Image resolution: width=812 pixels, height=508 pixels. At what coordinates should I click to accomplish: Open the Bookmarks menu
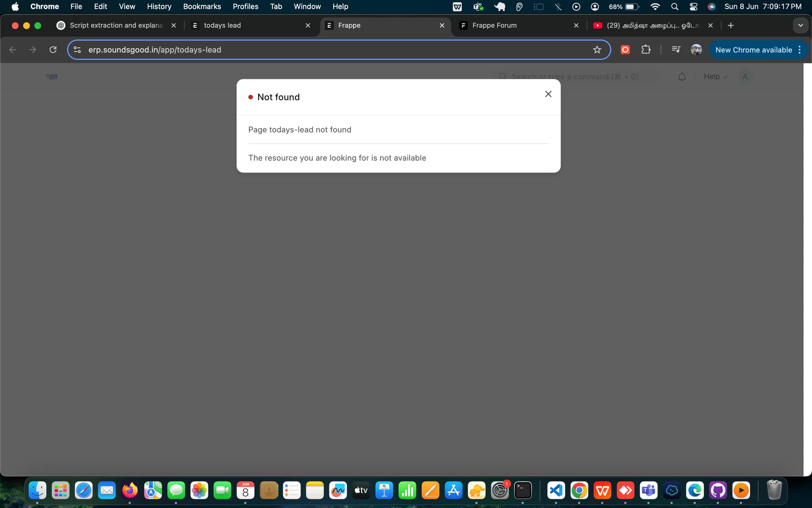202,6
